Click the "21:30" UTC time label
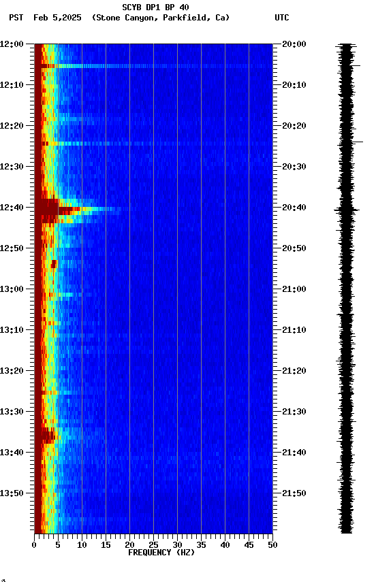The height and width of the screenshot is (588, 376). (294, 412)
